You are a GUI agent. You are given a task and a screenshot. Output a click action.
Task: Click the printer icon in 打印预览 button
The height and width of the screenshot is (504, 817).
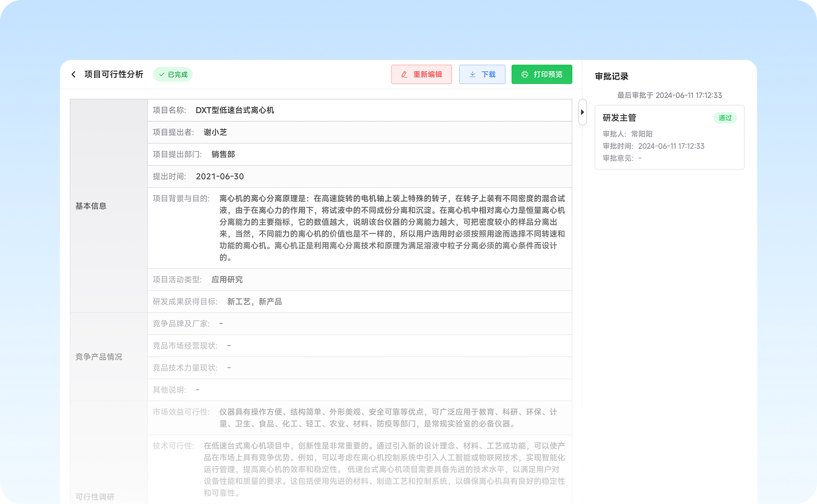point(525,74)
